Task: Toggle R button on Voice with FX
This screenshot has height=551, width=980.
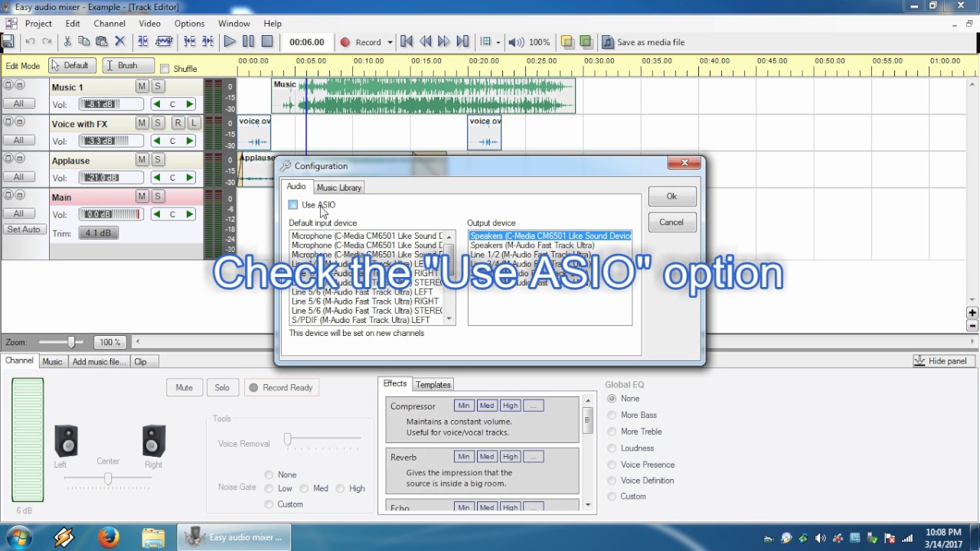Action: pos(178,123)
